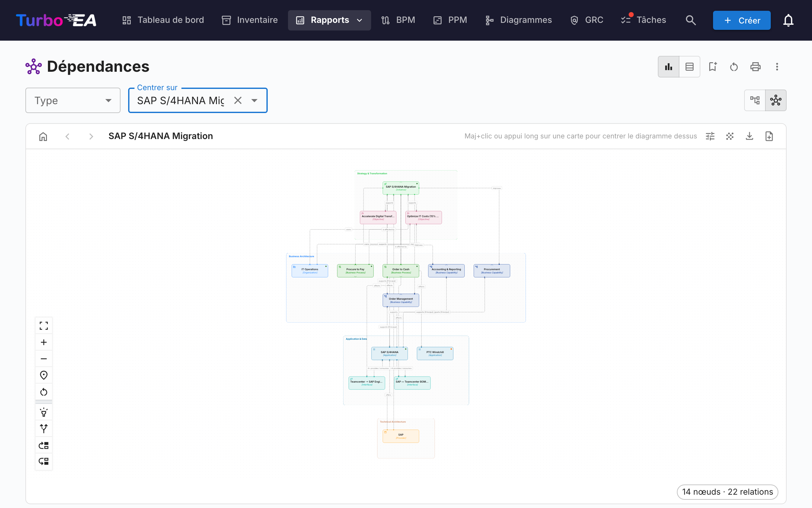
Task: Click the Order Management capability card
Action: [401, 300]
